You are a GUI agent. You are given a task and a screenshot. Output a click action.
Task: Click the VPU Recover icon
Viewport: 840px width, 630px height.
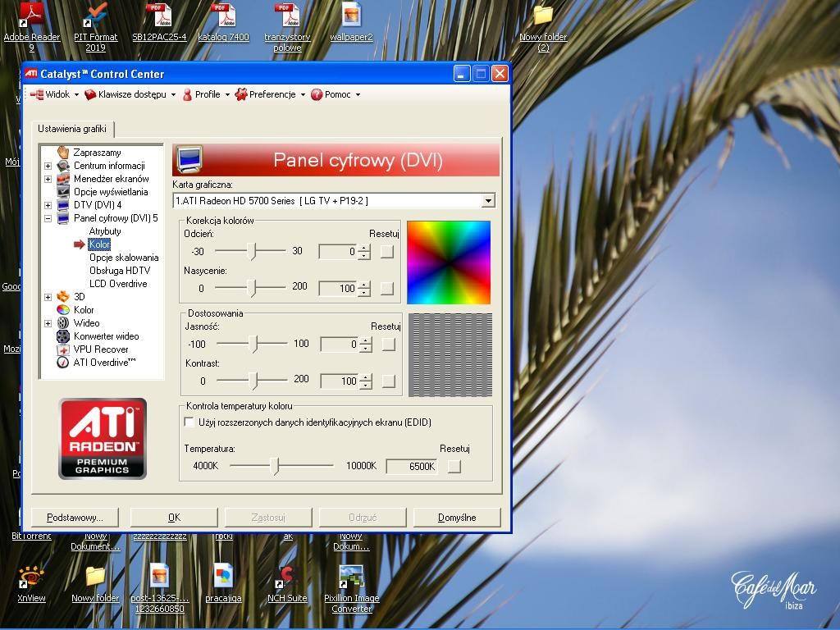coord(63,349)
